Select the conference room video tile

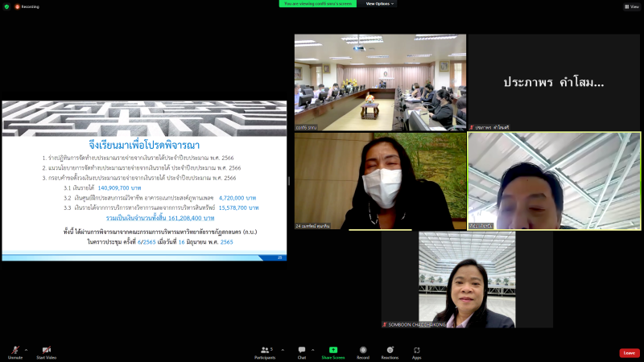click(380, 83)
